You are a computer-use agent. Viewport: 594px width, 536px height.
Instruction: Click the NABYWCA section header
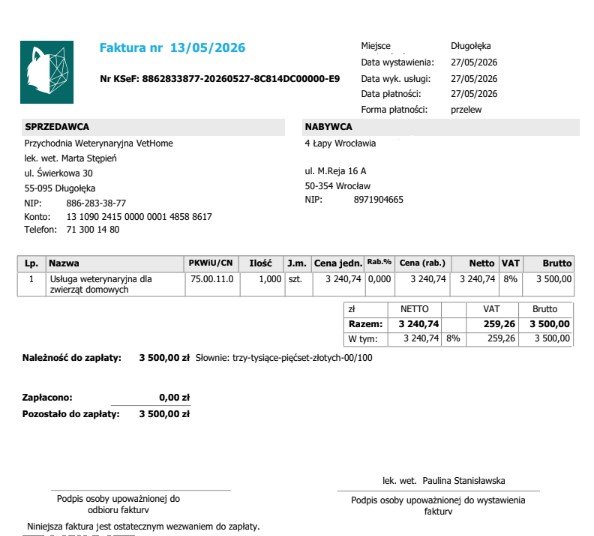[x=441, y=127]
